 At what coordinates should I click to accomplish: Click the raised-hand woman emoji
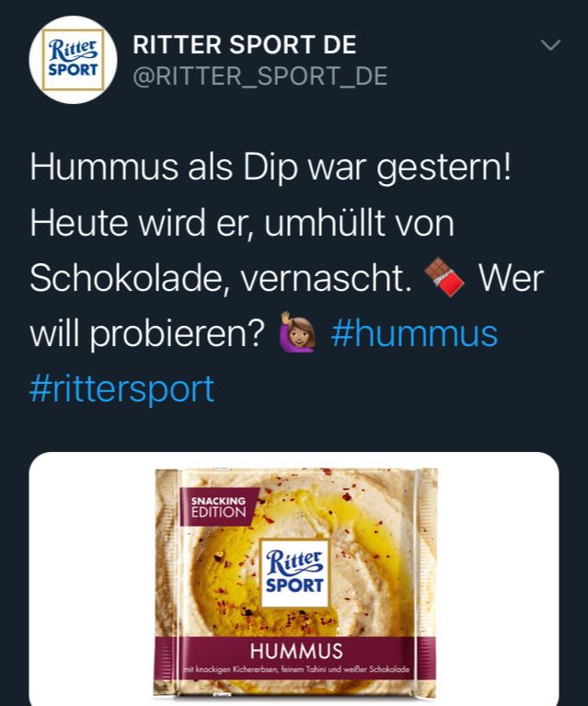(297, 332)
